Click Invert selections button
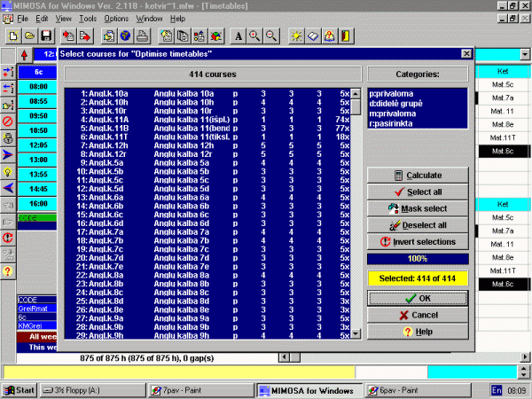Viewport: 532px width, 399px height. (x=418, y=241)
